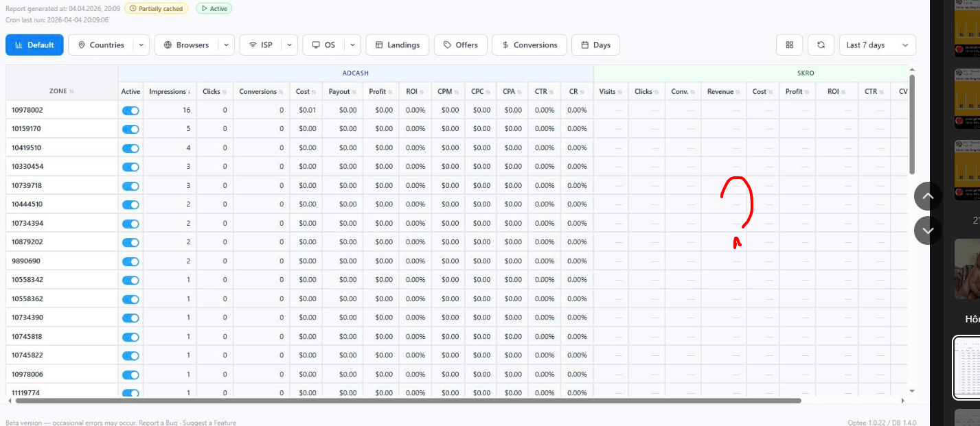Switch to the OS breakdown

pos(323,45)
